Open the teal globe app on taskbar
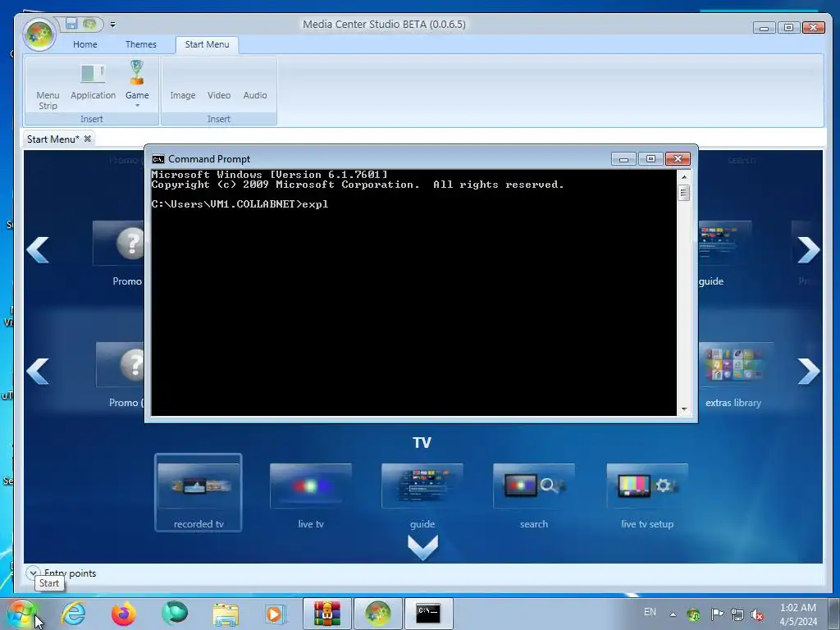The width and height of the screenshot is (840, 630). [x=175, y=614]
